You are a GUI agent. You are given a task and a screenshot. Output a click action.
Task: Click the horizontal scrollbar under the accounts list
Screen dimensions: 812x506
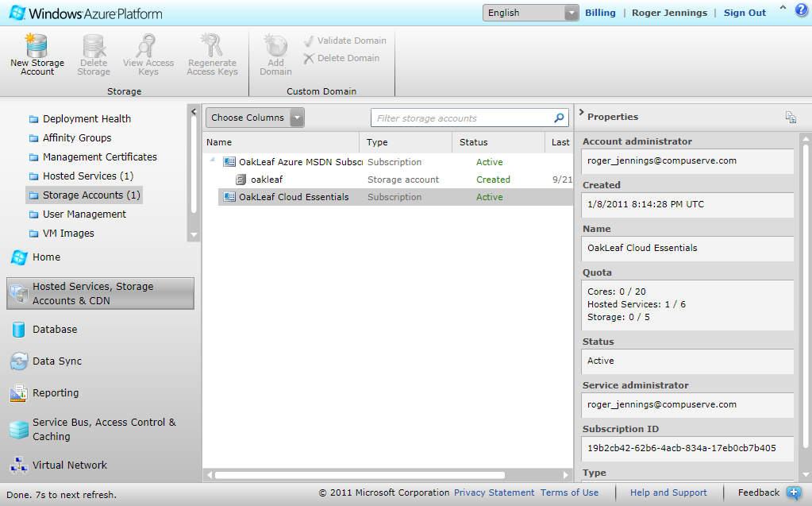tap(360, 475)
